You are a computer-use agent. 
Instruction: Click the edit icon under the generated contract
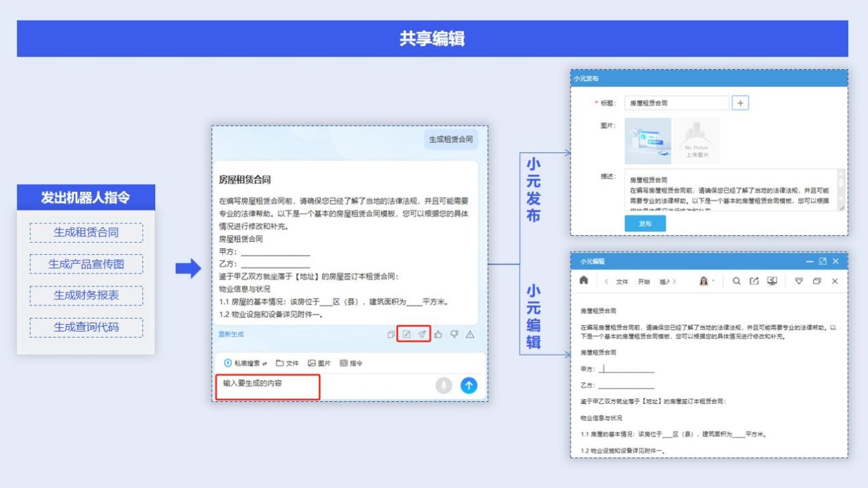(x=406, y=334)
